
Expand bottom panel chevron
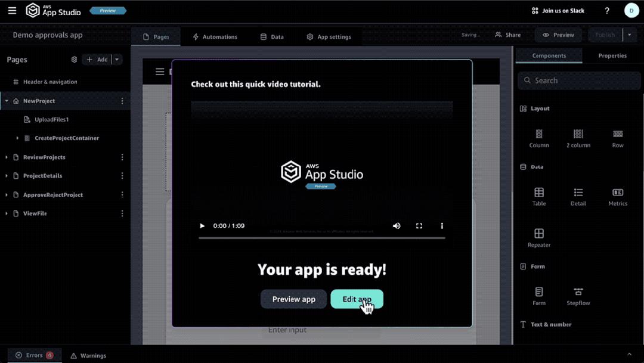coord(629,355)
